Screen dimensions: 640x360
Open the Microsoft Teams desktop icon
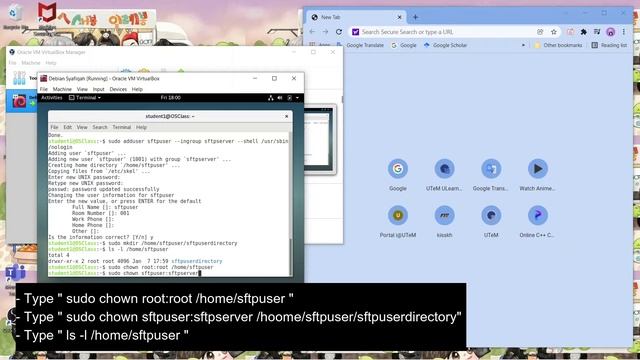(16, 273)
